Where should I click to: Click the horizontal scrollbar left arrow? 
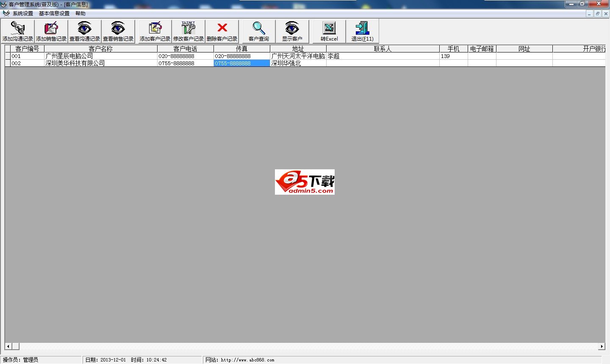click(x=8, y=346)
